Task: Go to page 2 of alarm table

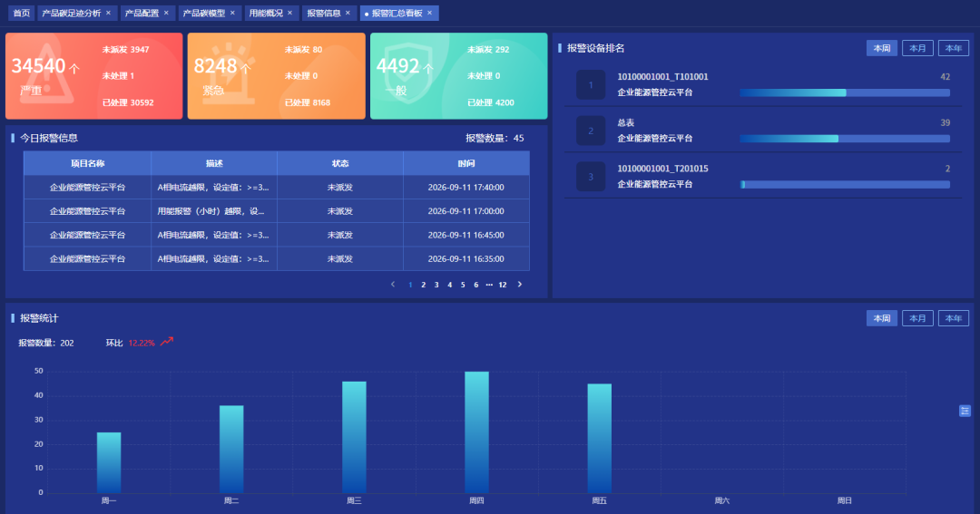Action: (423, 285)
